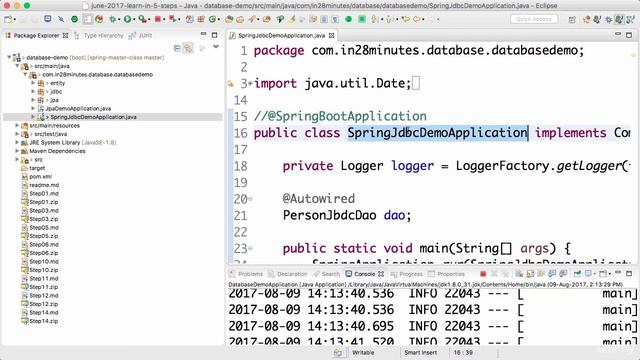Expand the Maven Dependencies node
Screen dimensions: 640x360
(x=17, y=151)
